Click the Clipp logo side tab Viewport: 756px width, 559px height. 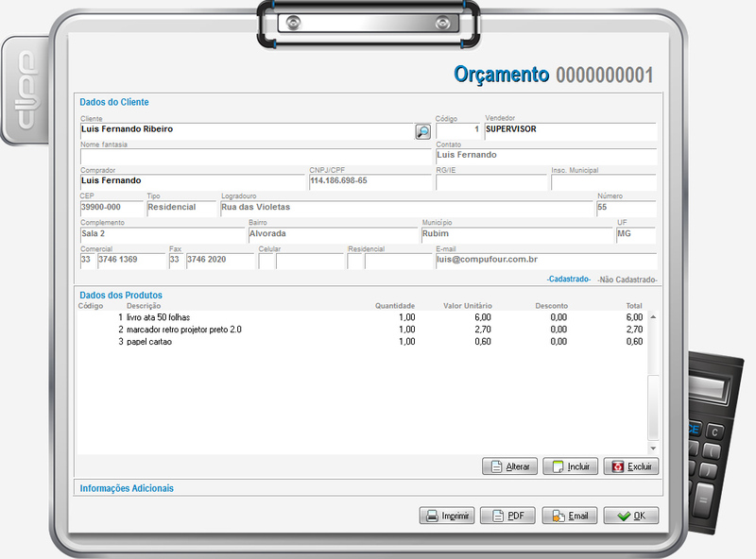[26, 90]
